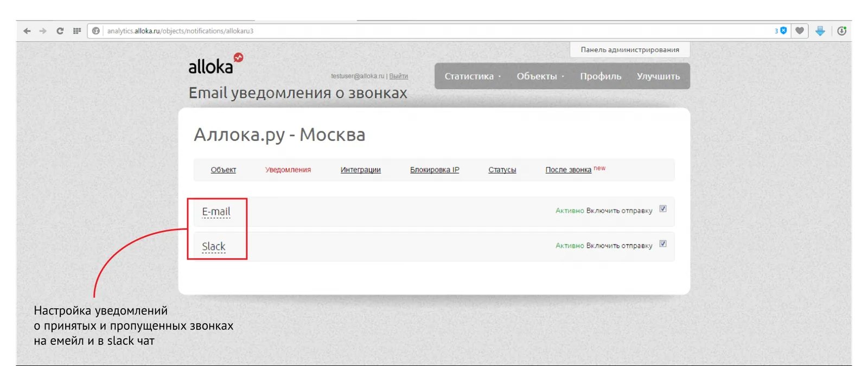Reload the page with the refresh icon
Screen dimensions: 868x366
click(x=60, y=31)
